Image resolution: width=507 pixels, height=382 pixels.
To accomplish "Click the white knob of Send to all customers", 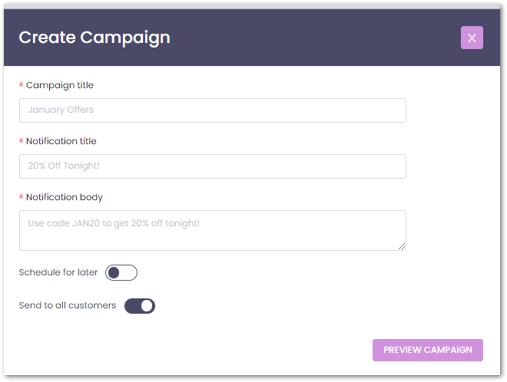I will point(147,306).
